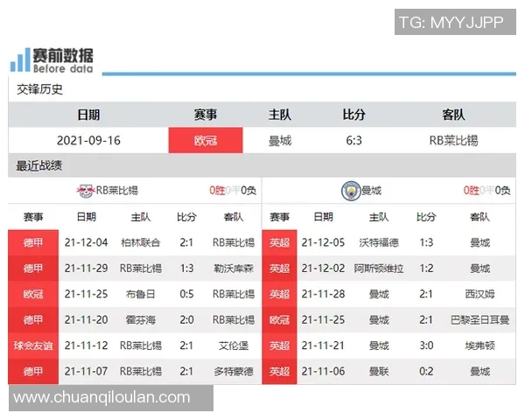Click 英超 tag for 埃弗顿 match

(x=280, y=346)
